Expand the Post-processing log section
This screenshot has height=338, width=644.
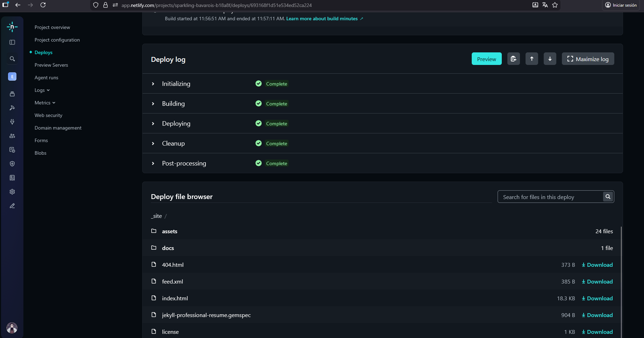(x=153, y=163)
